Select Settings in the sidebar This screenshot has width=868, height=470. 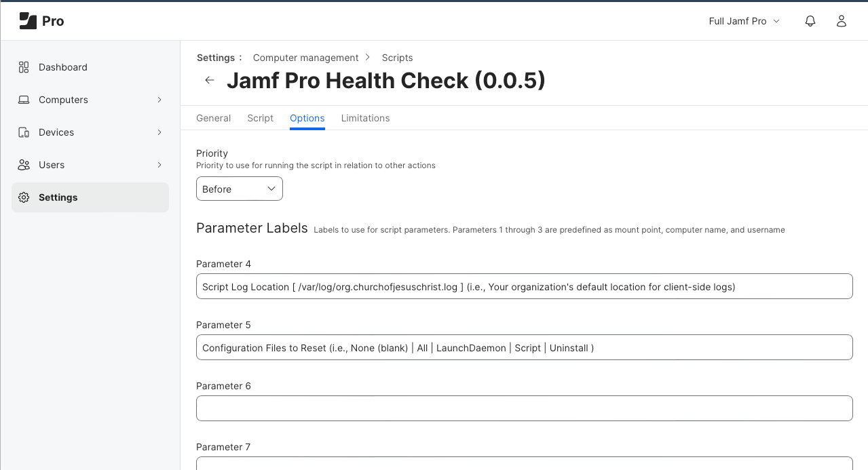(90, 197)
